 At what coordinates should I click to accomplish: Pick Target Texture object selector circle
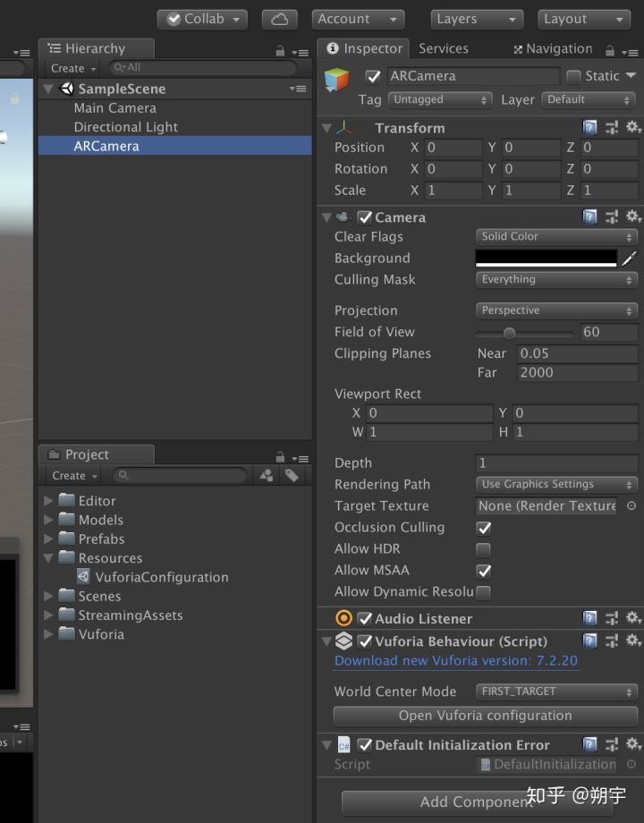point(631,505)
